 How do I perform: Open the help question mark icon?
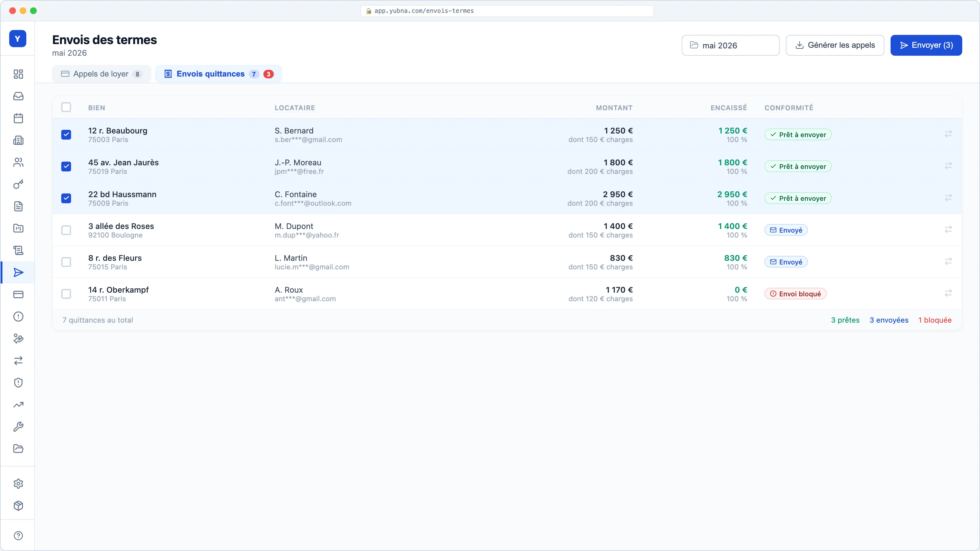18,536
